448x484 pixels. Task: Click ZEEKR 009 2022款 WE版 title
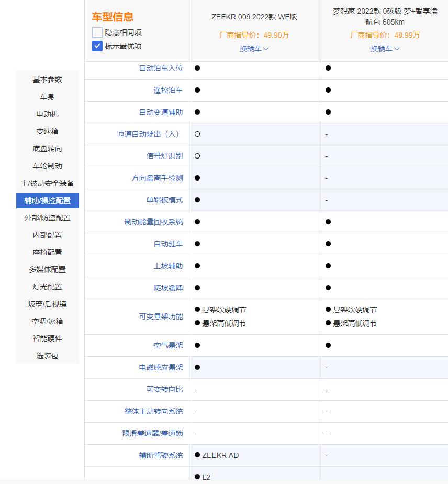point(254,17)
